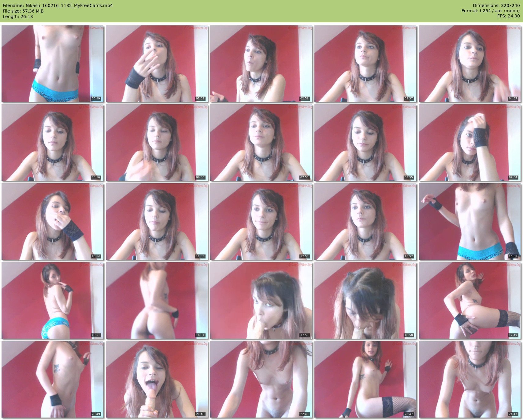Click the frame at 03:57
523x420 pixels.
[x=365, y=64]
